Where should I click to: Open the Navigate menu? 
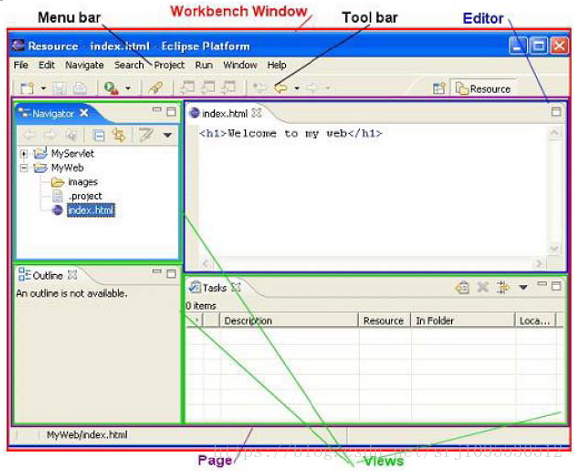[x=84, y=65]
